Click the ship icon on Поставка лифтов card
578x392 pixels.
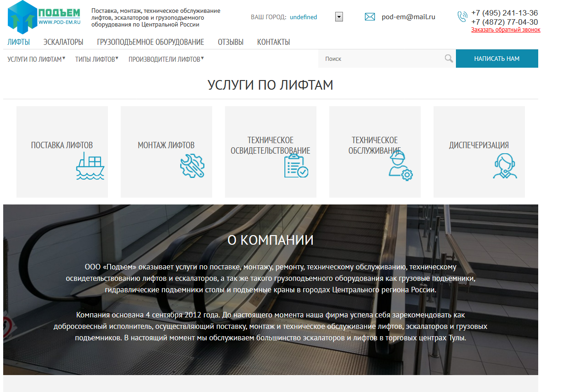90,166
